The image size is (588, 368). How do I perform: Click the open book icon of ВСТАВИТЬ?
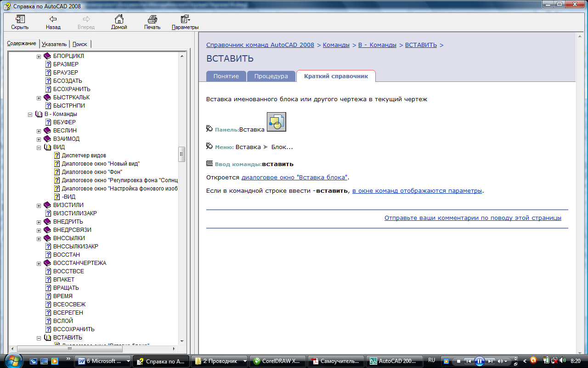tap(47, 338)
